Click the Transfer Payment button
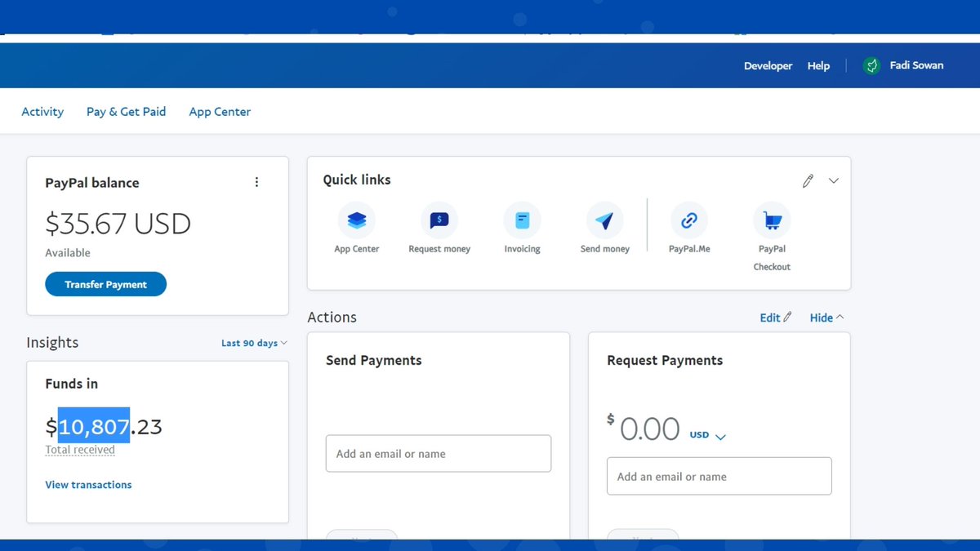This screenshot has height=551, width=980. [106, 284]
